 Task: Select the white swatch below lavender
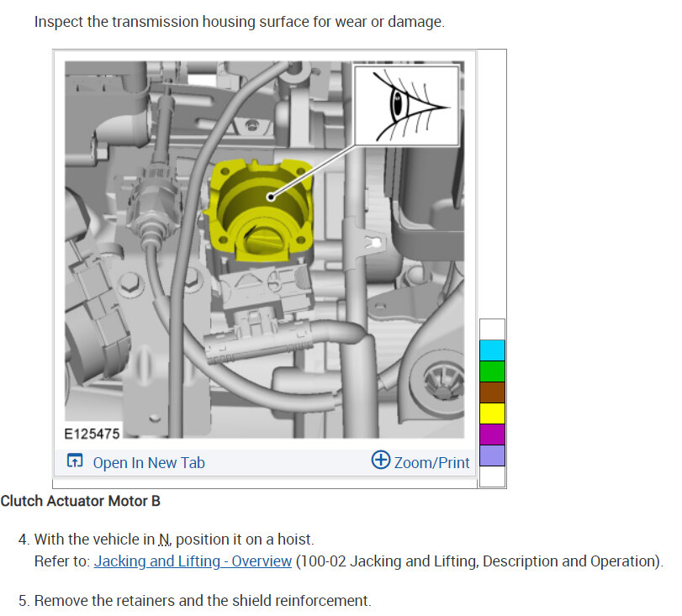point(492,476)
